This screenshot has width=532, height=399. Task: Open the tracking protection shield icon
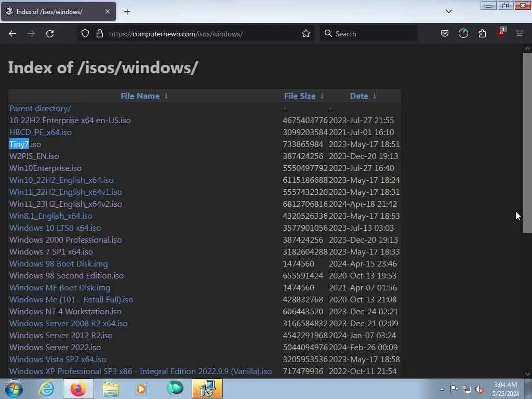(85, 34)
